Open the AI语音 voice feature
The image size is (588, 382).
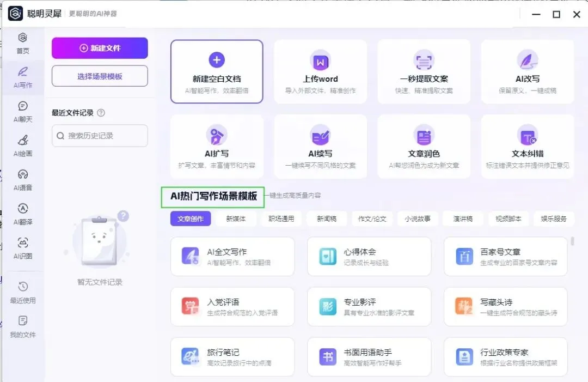tap(22, 179)
